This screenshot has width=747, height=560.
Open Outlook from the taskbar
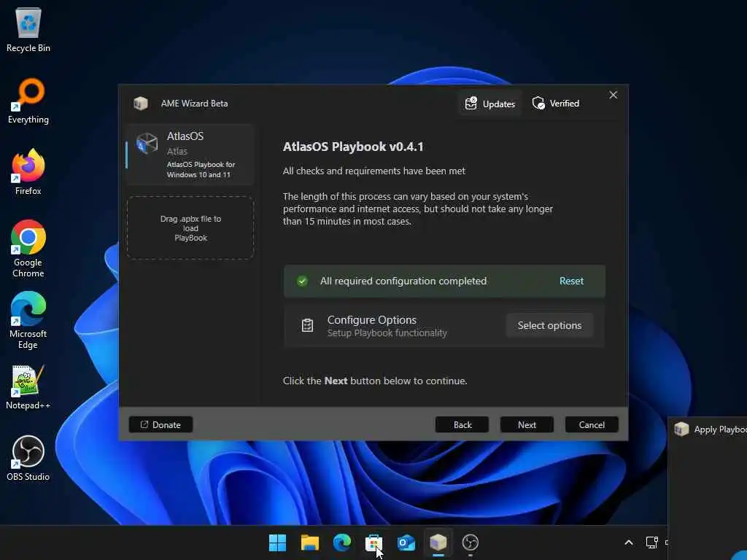(x=406, y=542)
